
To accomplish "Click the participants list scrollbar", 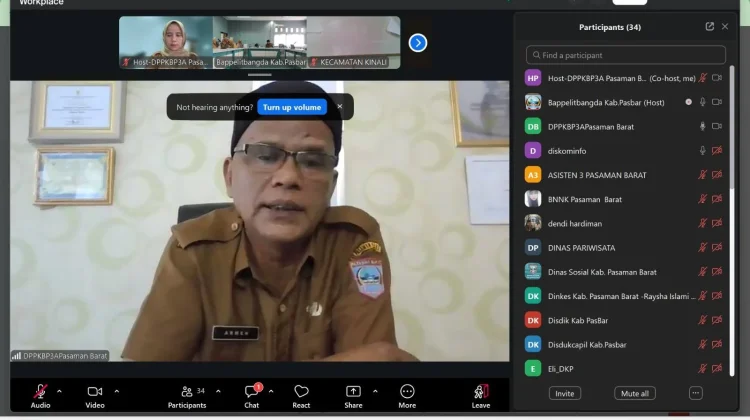I will tap(732, 127).
